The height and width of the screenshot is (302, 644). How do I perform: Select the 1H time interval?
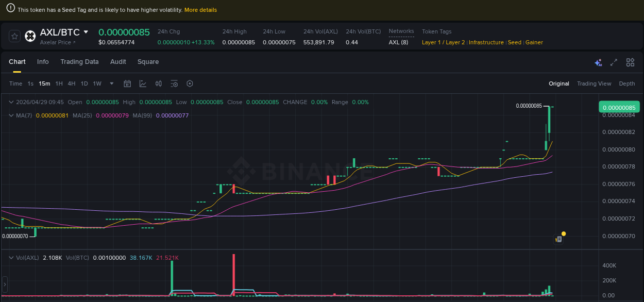(x=59, y=83)
